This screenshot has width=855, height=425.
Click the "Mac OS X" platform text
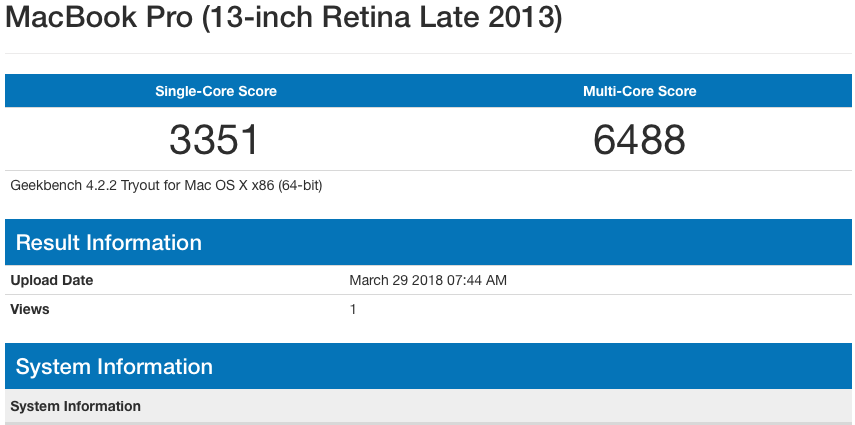pyautogui.click(x=203, y=185)
